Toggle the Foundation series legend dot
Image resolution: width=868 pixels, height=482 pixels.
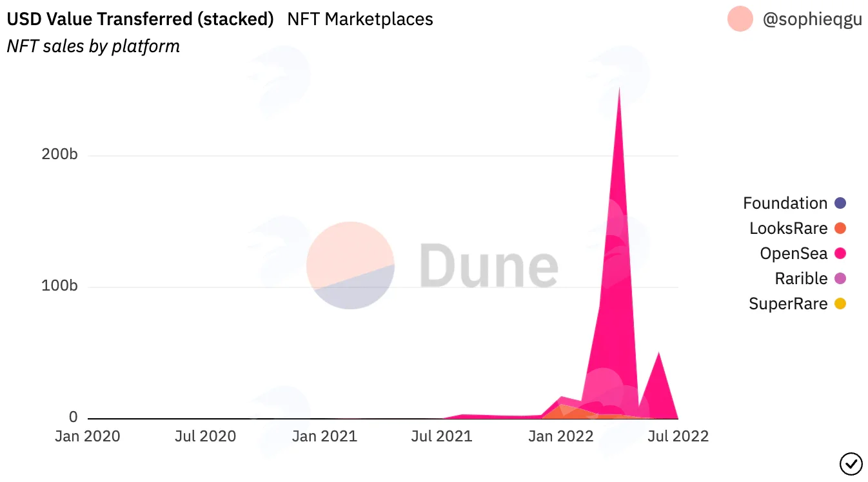[x=840, y=203]
